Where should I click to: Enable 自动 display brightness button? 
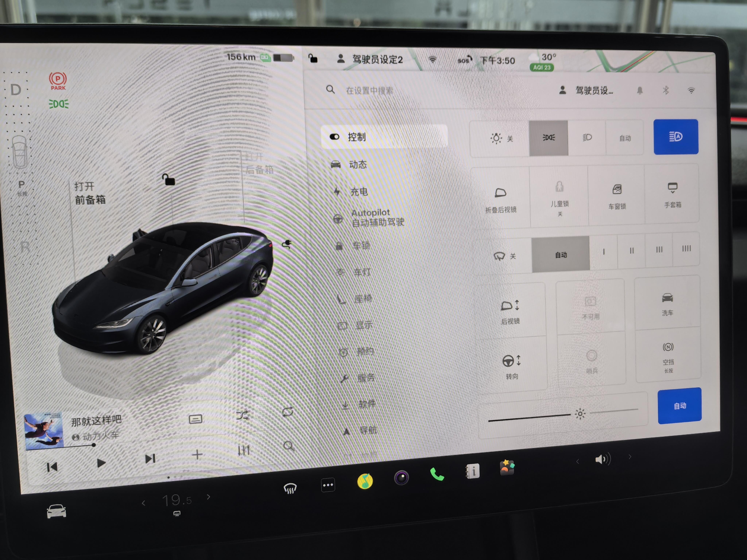[x=680, y=405]
